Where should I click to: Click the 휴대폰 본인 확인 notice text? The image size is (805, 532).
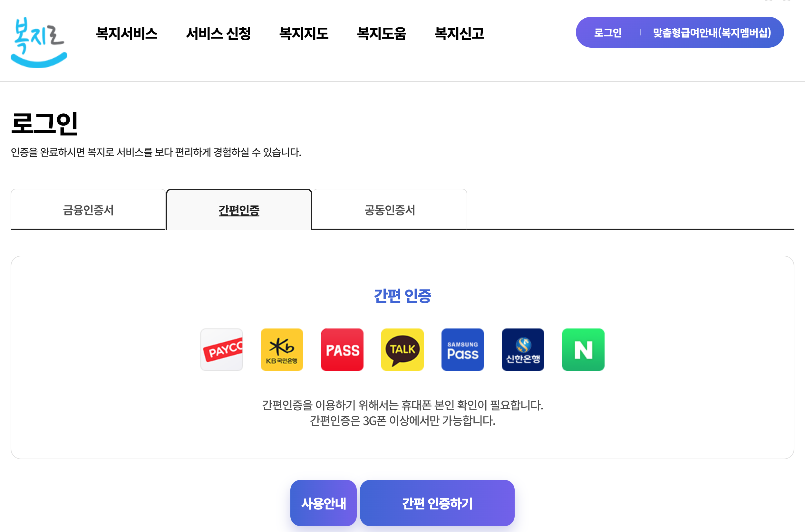pos(402,405)
